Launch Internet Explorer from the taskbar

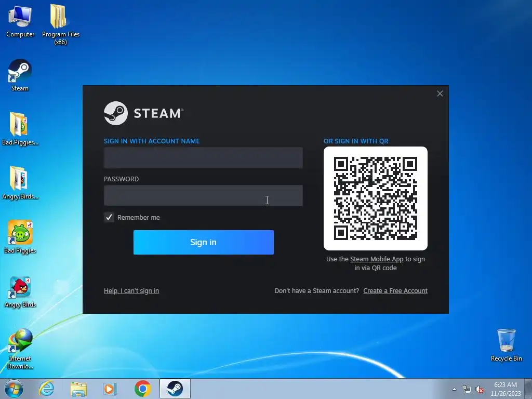(46, 389)
